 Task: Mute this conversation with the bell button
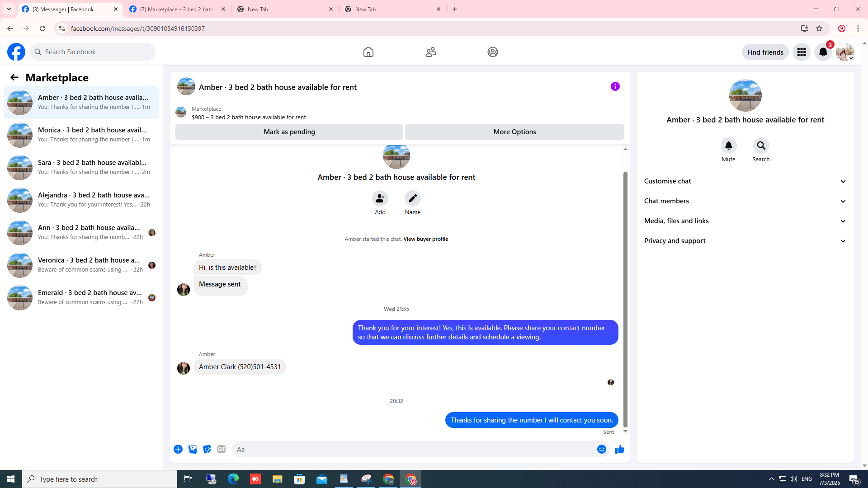click(728, 145)
